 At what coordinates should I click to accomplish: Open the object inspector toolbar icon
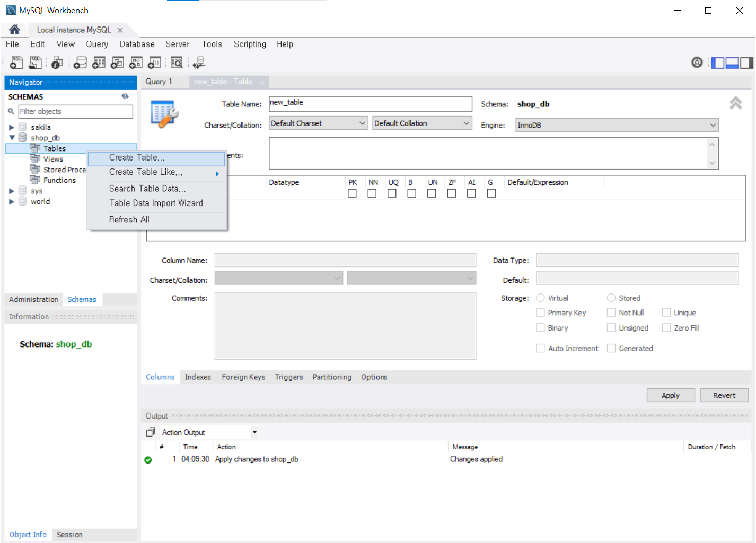57,63
